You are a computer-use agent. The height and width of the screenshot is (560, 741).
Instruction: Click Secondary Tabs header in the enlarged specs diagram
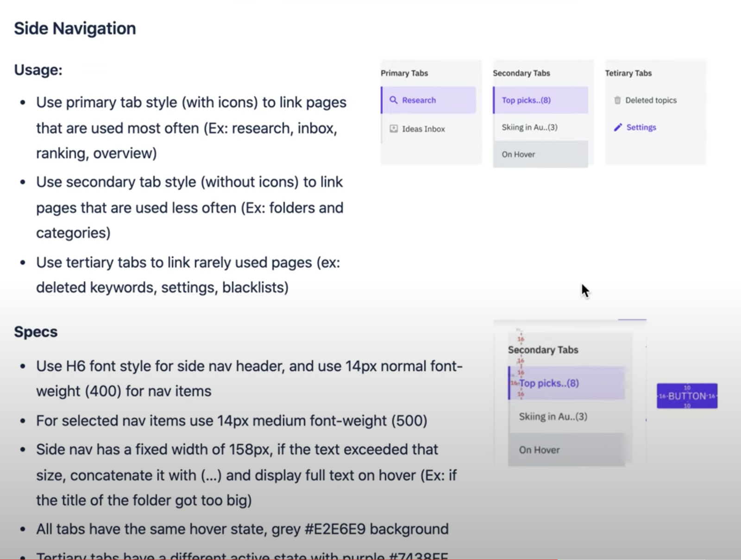pos(543,350)
